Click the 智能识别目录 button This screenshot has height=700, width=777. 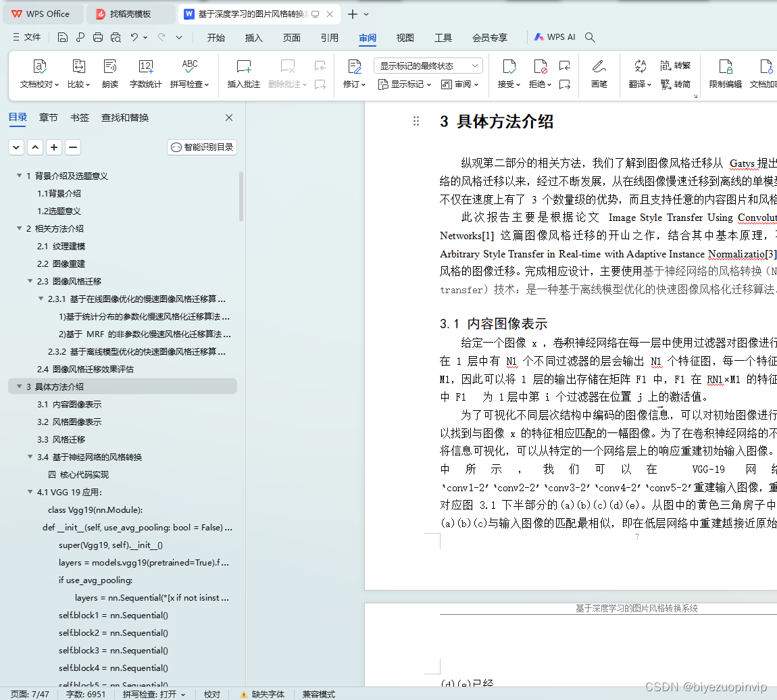point(202,147)
